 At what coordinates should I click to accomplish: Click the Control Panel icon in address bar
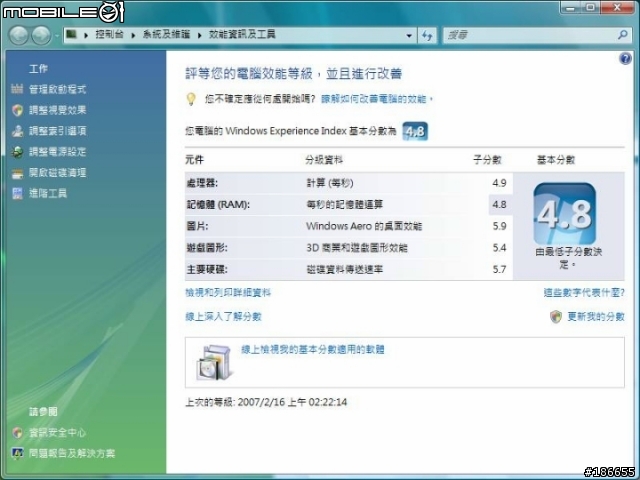click(71, 34)
